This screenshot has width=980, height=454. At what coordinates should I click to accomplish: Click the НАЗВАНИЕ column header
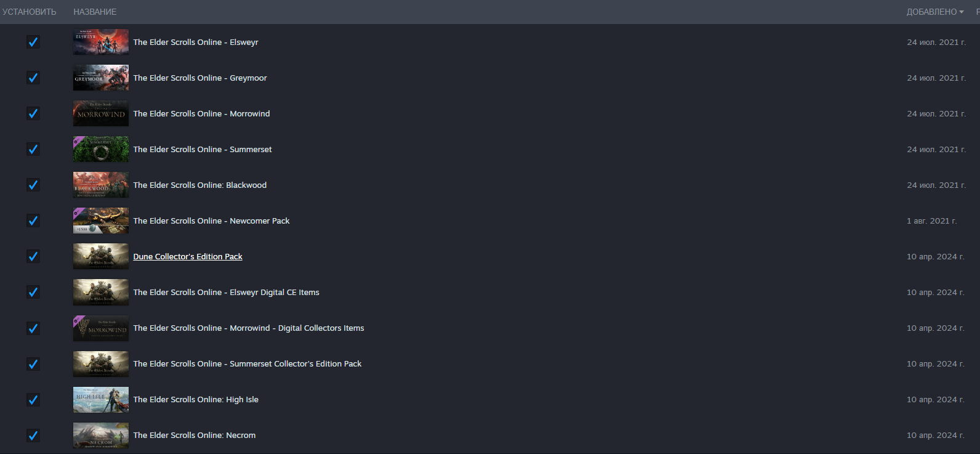pos(95,12)
